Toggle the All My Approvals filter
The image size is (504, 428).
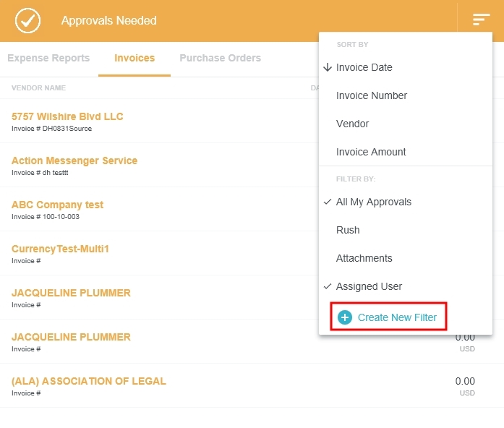coord(373,202)
